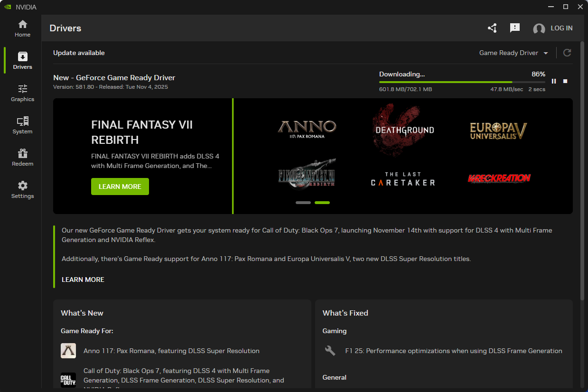
Task: Select the second green carousel indicator
Action: click(322, 203)
